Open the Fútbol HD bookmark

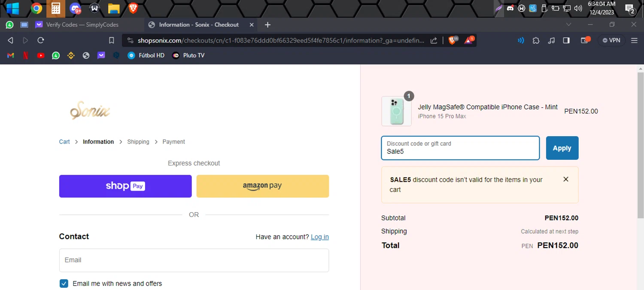(x=146, y=55)
